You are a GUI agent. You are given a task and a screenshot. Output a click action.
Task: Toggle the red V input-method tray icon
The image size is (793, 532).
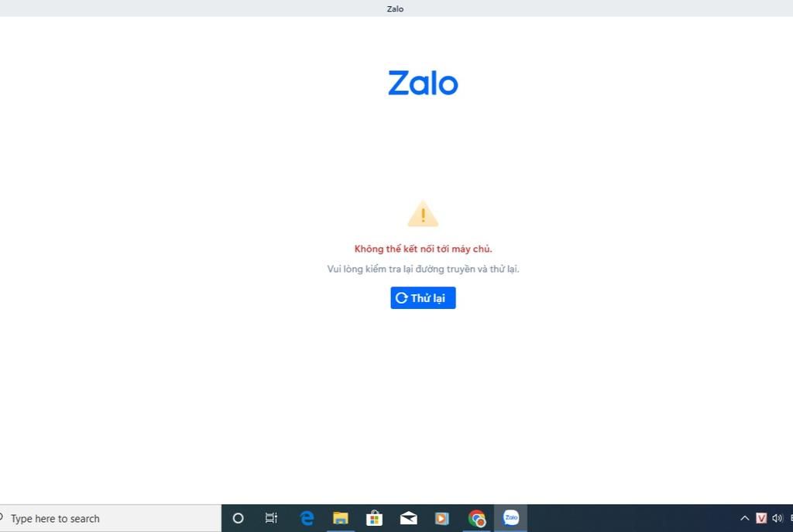pos(761,518)
